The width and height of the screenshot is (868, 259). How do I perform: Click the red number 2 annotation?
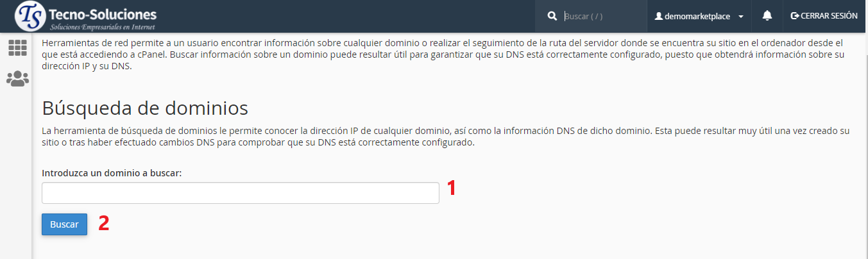[103, 222]
